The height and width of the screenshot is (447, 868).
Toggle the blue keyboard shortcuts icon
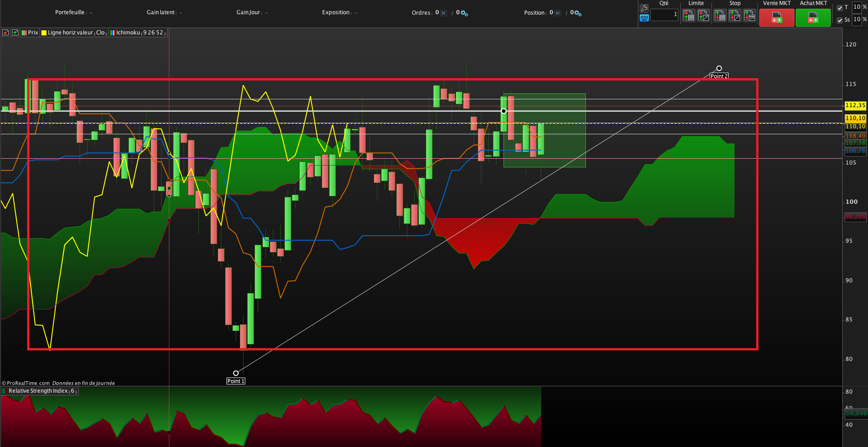[644, 18]
